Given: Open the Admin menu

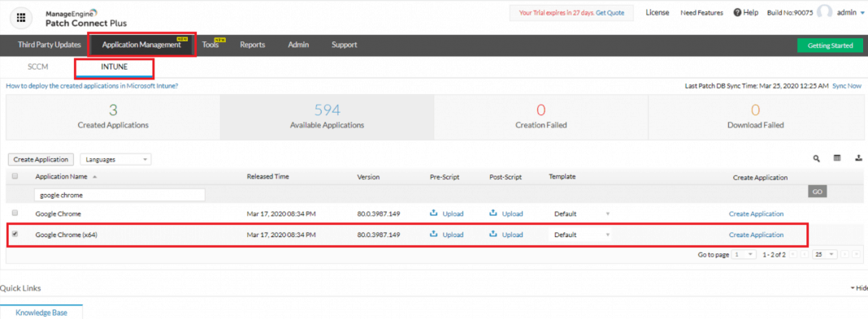Looking at the screenshot, I should pos(298,45).
